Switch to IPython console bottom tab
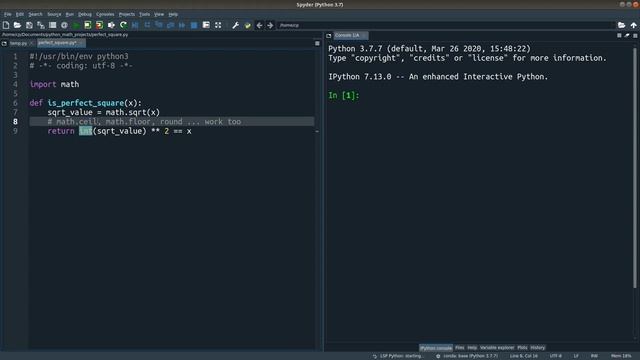Viewport: 640px width, 360px height. click(436, 348)
